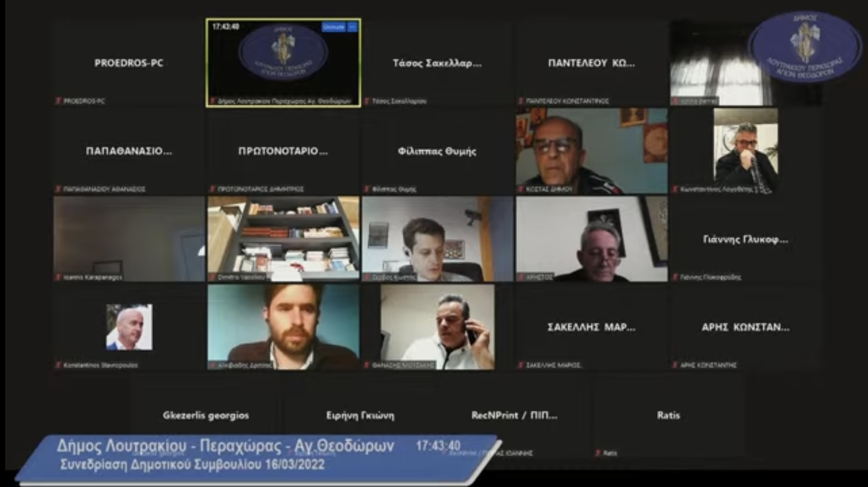Select ΘΑΝΑΣΗΣ ΜΟΥΖΑΚΗΣ's video tile
The image size is (868, 487).
(437, 327)
